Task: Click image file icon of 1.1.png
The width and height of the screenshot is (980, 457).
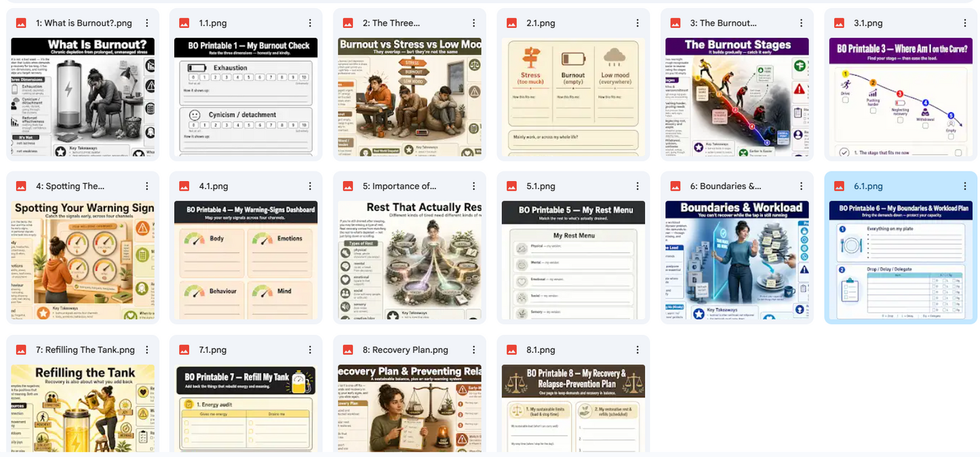Action: [184, 23]
